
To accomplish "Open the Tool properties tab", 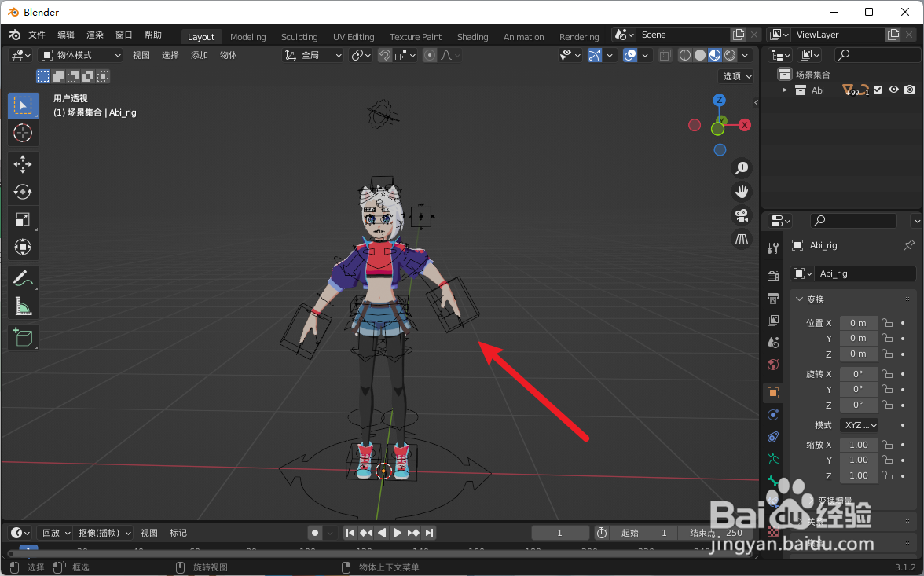I will (x=773, y=248).
